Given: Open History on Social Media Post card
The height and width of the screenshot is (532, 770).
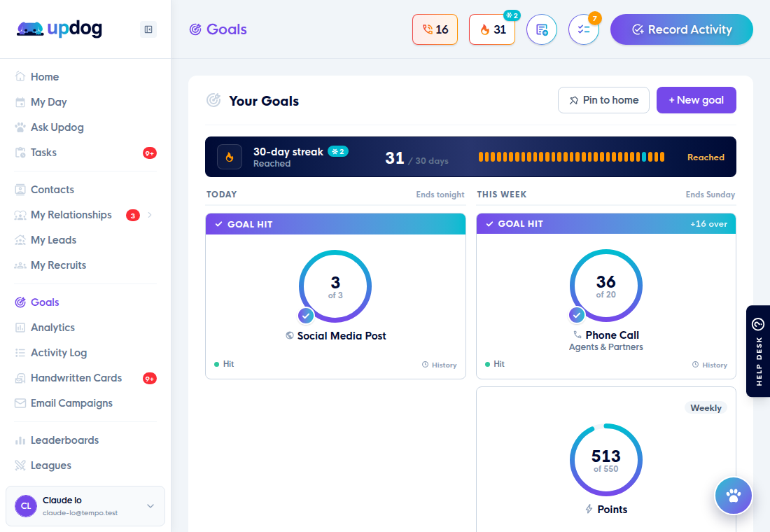Looking at the screenshot, I should tap(440, 365).
